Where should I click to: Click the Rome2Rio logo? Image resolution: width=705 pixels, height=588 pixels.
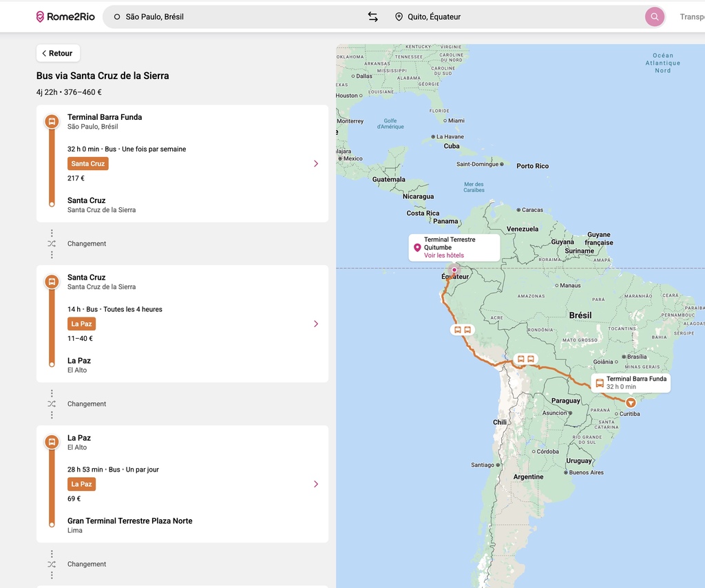(65, 17)
